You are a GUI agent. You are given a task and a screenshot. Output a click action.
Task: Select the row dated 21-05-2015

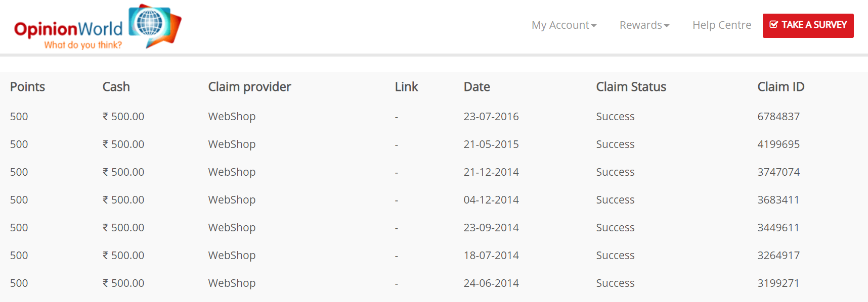tap(434, 144)
